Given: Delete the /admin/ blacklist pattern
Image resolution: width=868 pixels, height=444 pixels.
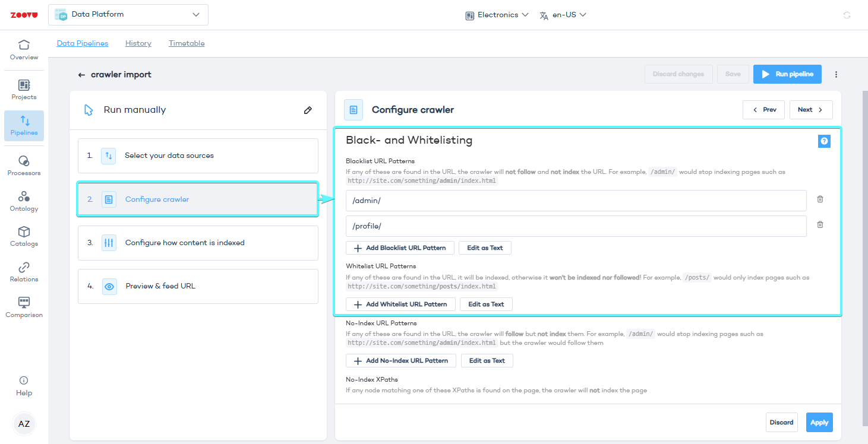Looking at the screenshot, I should pyautogui.click(x=820, y=199).
